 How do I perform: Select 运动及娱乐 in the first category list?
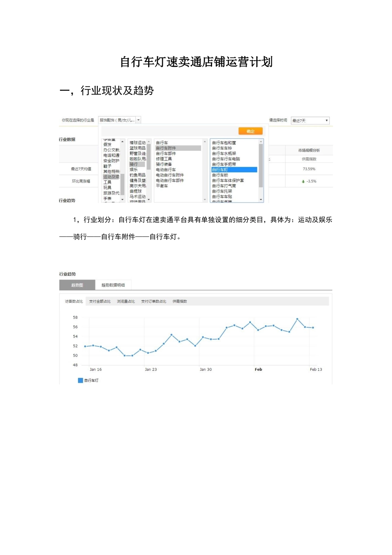(111, 177)
